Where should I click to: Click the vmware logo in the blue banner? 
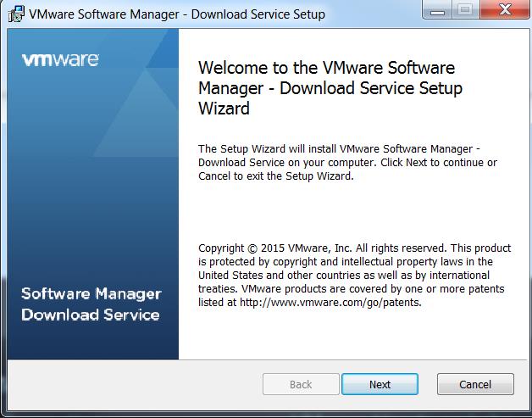click(60, 60)
